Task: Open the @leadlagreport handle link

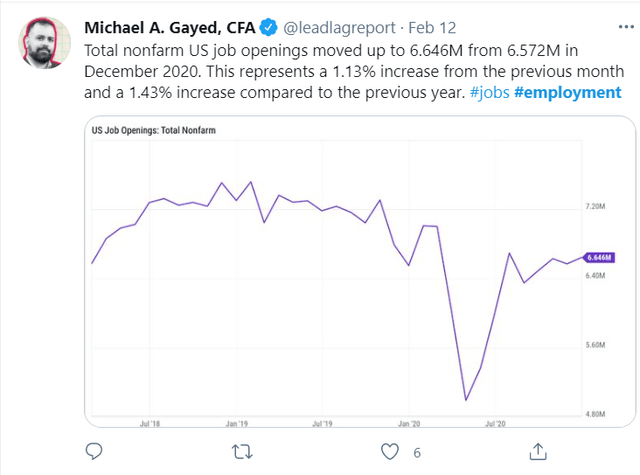Action: pyautogui.click(x=339, y=28)
